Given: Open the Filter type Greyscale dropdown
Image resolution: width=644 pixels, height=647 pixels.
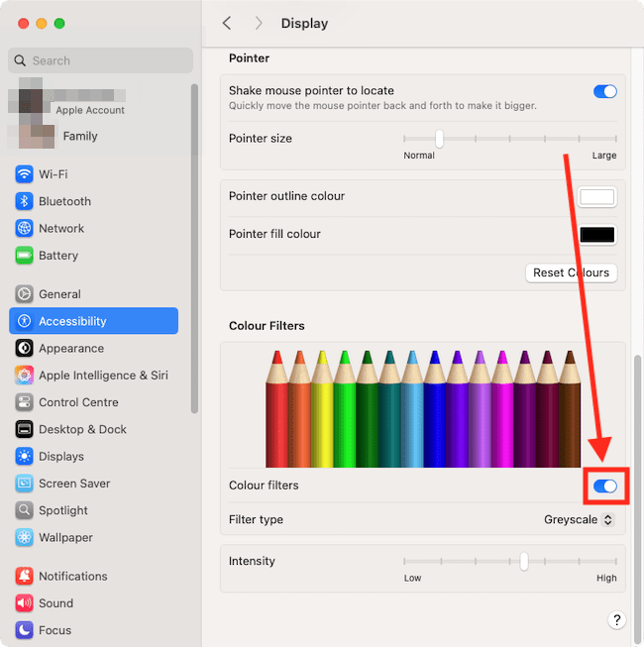Looking at the screenshot, I should pyautogui.click(x=579, y=519).
